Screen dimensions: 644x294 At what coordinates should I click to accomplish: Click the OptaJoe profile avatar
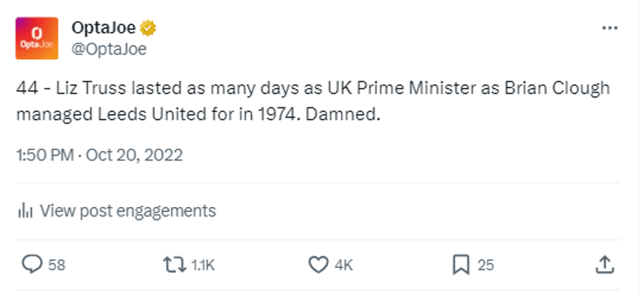click(x=37, y=38)
